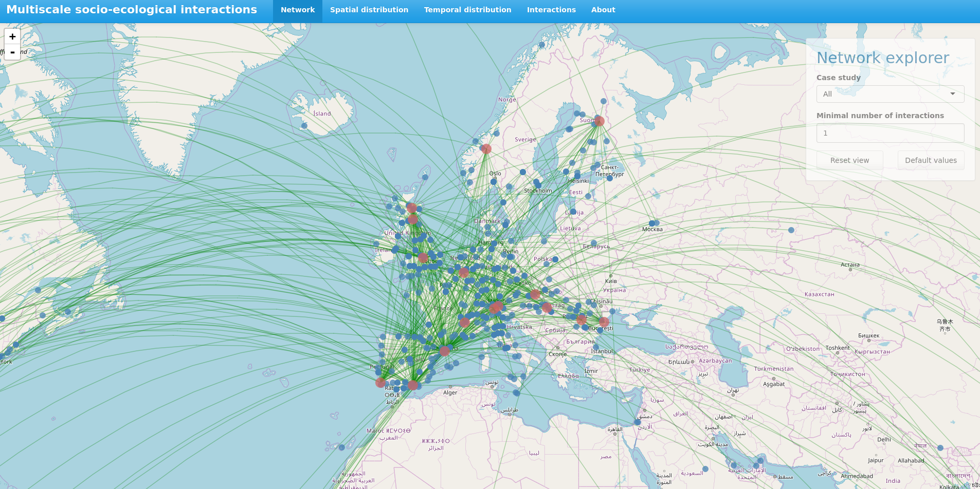Image resolution: width=980 pixels, height=489 pixels.
Task: Click the Multiscale socio-ecological interactions title
Action: (x=132, y=10)
